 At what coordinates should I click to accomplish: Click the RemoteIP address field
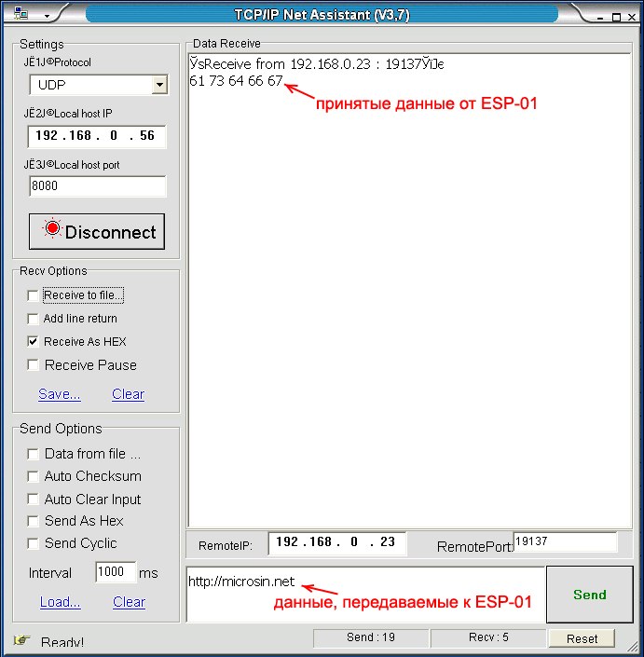[336, 543]
